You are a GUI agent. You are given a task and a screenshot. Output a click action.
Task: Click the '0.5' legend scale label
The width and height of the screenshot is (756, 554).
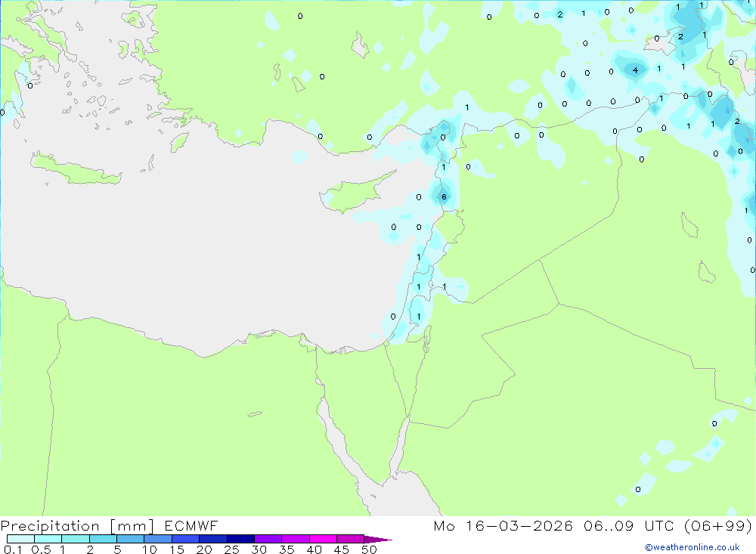[41, 549]
